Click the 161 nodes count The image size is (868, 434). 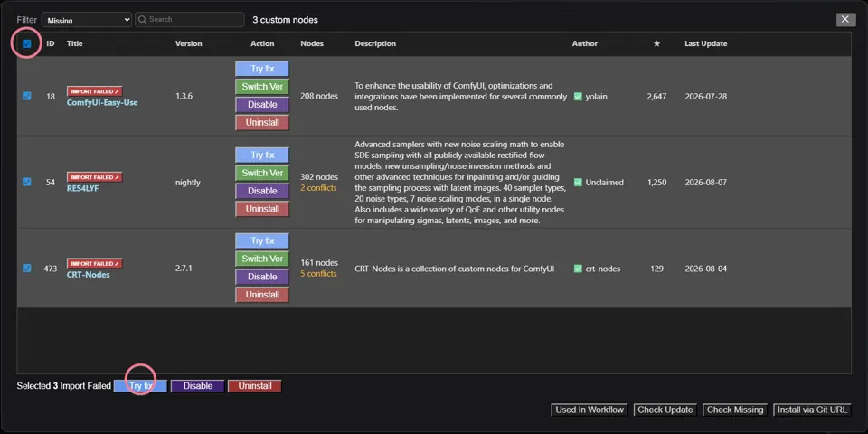(x=319, y=263)
